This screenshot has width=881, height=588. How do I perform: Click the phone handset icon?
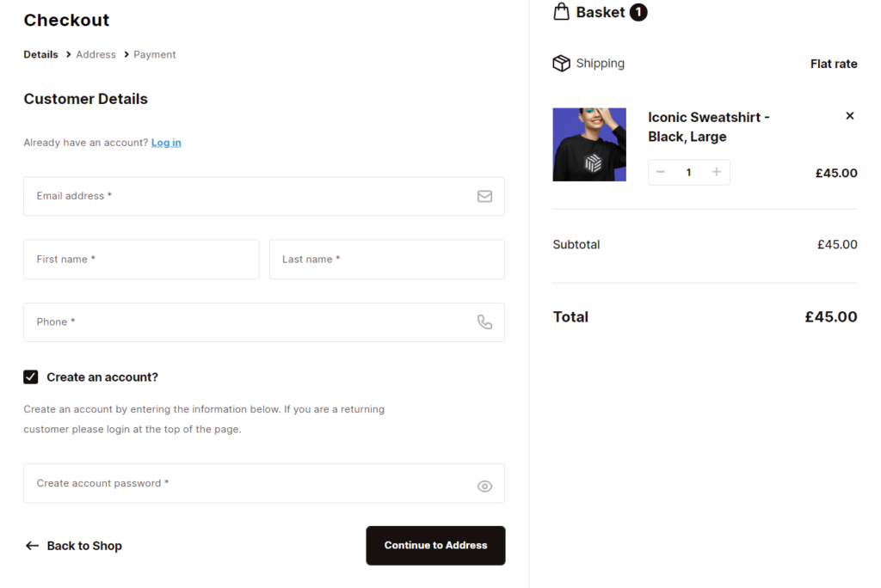[x=484, y=322]
